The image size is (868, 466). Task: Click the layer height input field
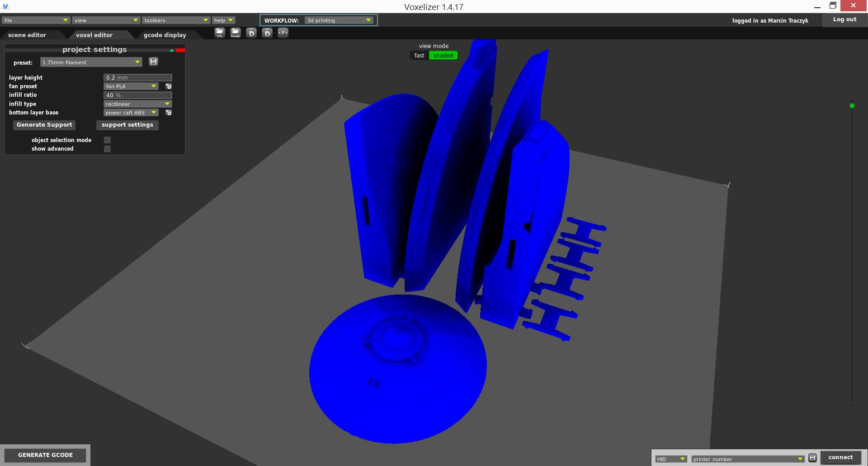coord(137,78)
